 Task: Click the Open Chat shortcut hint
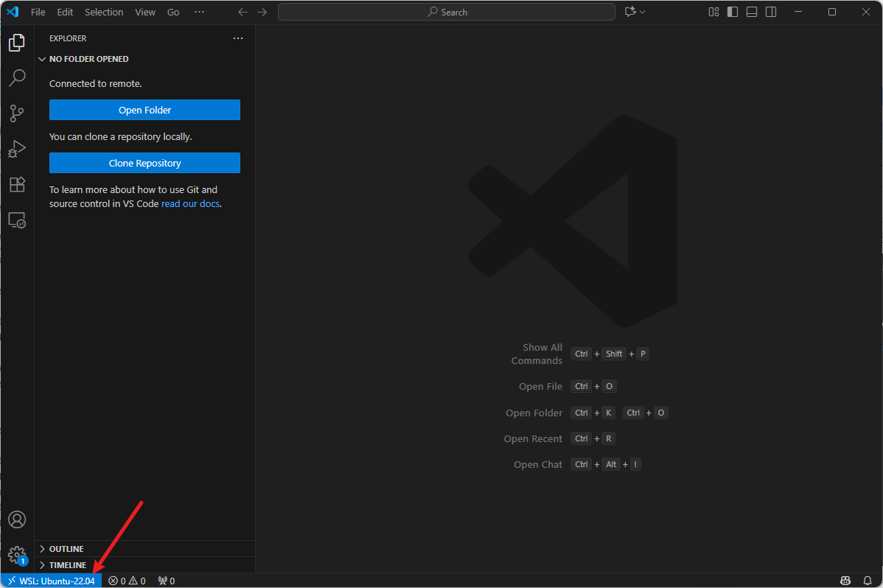click(x=577, y=465)
